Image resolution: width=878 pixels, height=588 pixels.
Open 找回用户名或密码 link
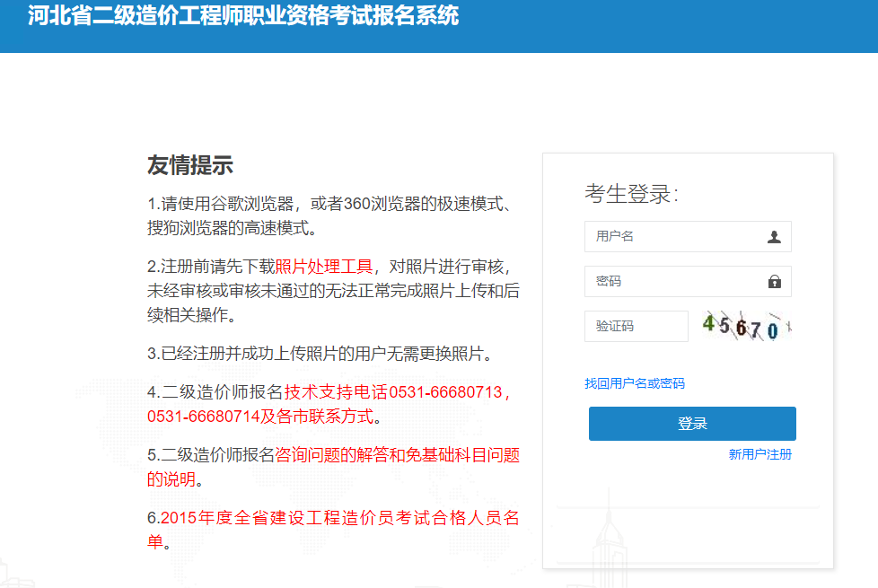click(x=635, y=383)
